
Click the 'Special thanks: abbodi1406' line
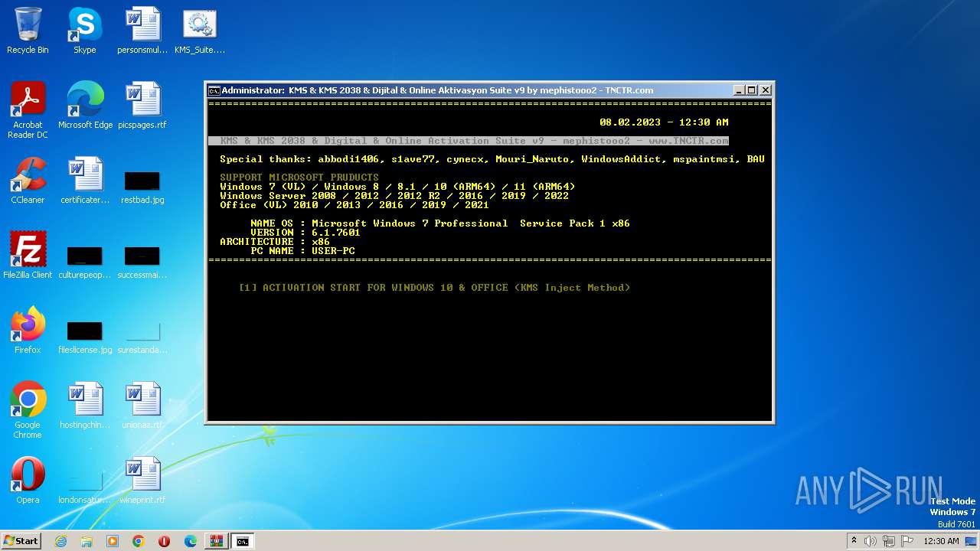tap(492, 159)
